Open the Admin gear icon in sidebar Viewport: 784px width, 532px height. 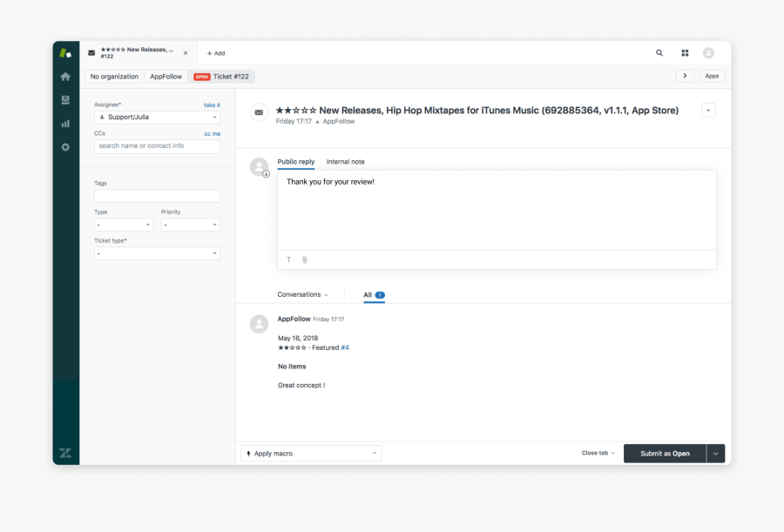click(x=65, y=147)
